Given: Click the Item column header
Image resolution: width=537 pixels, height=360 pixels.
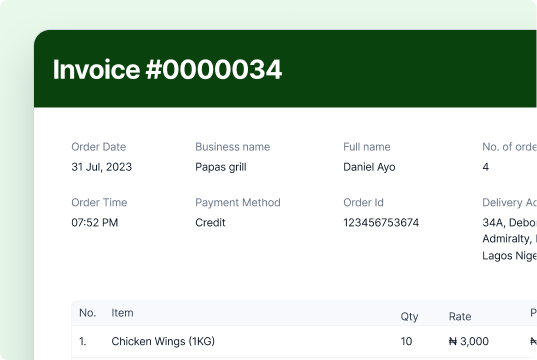Looking at the screenshot, I should tap(122, 313).
